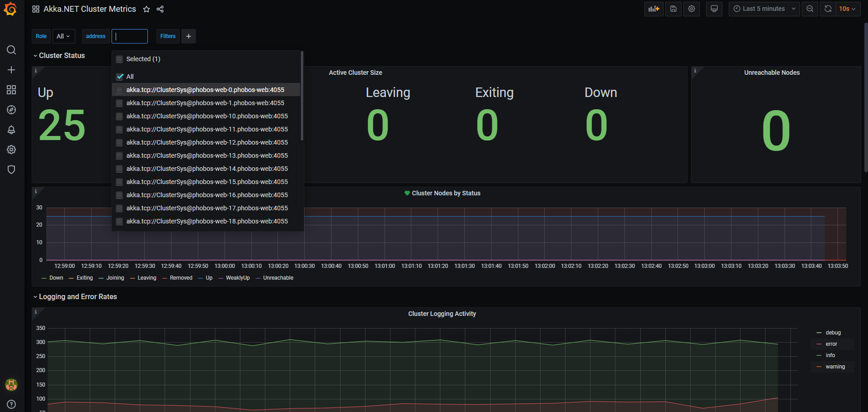Click the page vertical scrollbar

click(x=866, y=97)
